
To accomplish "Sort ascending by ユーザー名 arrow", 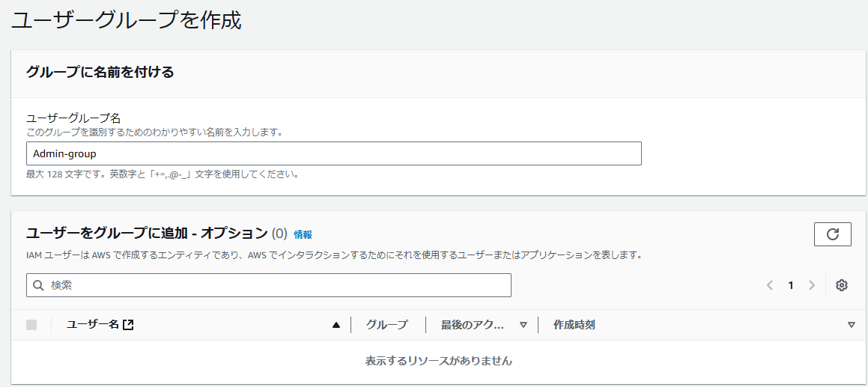I will coord(336,325).
